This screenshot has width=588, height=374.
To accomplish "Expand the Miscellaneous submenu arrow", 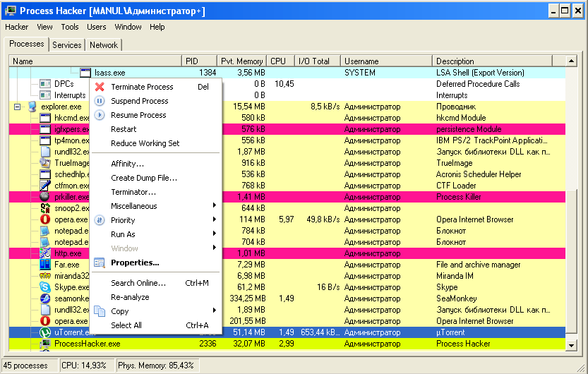I will pyautogui.click(x=214, y=205).
